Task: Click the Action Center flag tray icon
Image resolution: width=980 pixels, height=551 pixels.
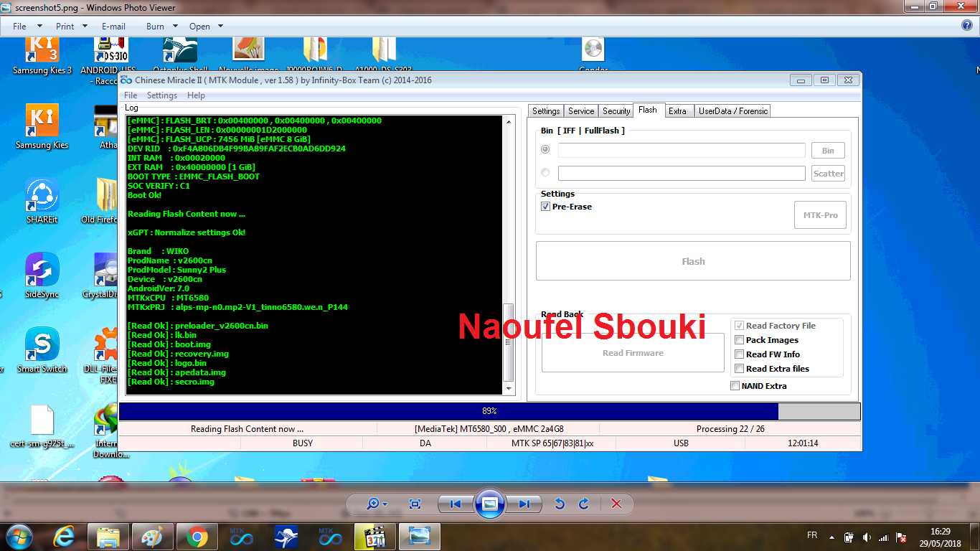Action: pyautogui.click(x=900, y=537)
